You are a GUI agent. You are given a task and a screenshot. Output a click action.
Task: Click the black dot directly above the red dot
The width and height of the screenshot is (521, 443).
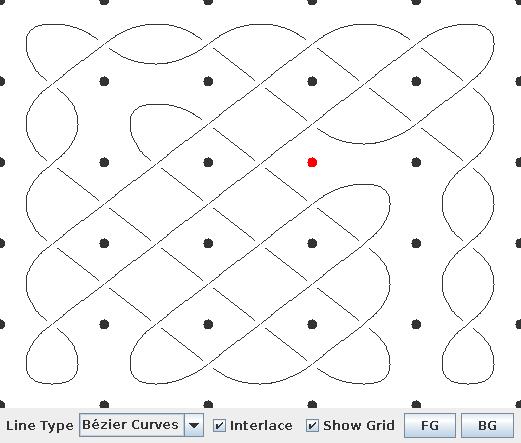click(x=312, y=81)
